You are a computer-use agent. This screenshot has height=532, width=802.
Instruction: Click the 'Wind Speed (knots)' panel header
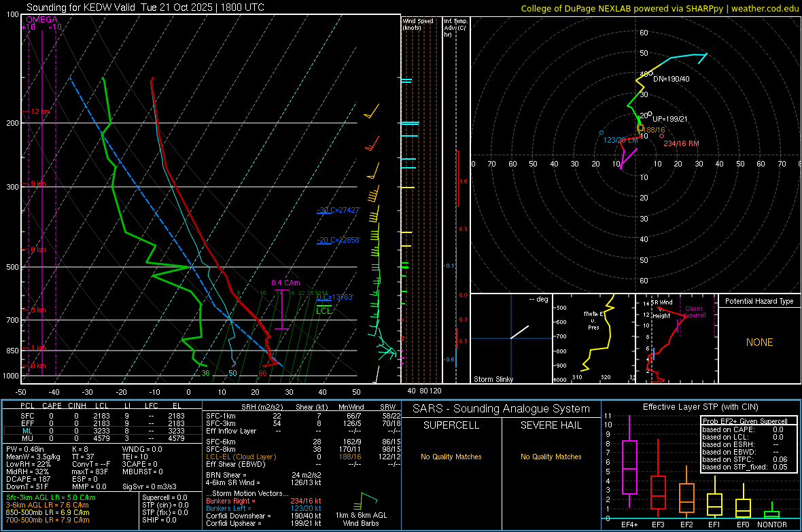coord(418,24)
